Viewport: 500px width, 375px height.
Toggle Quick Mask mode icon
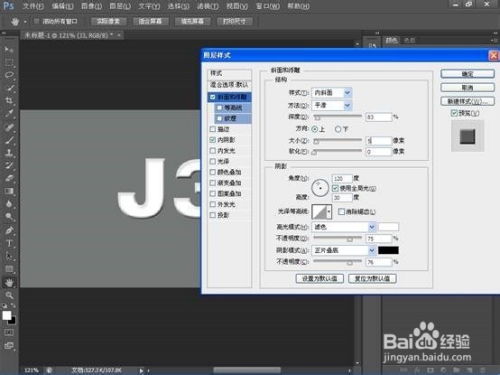tap(9, 333)
